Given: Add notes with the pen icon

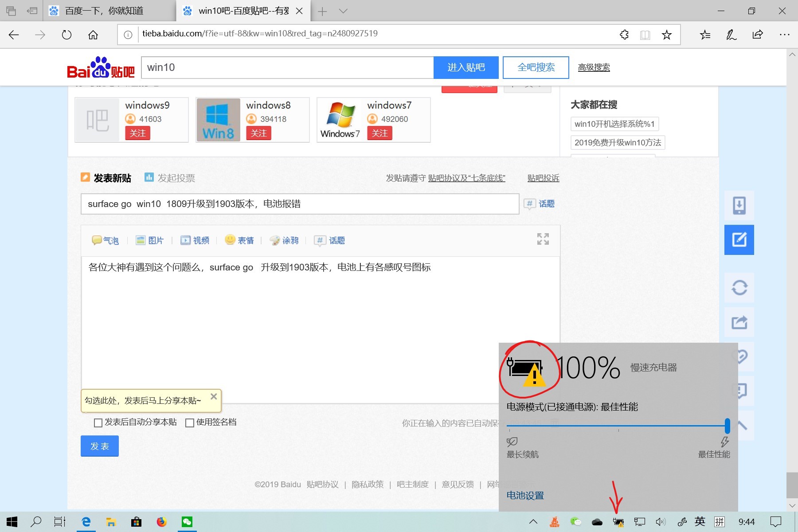Looking at the screenshot, I should [x=731, y=35].
